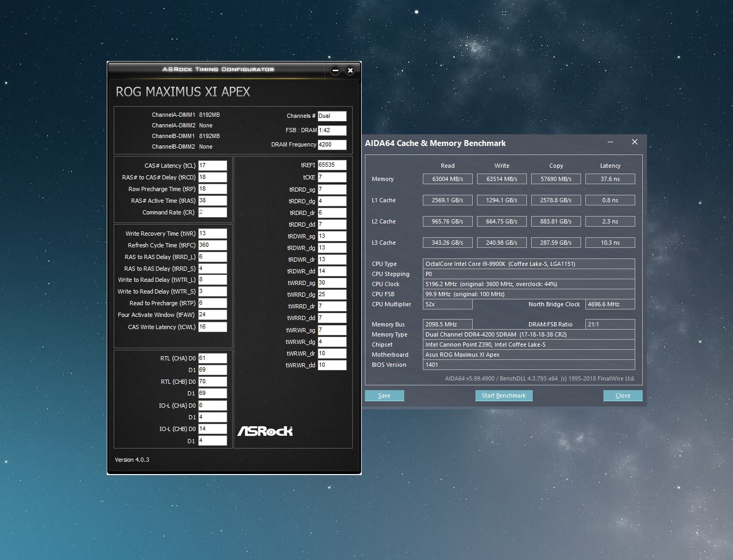This screenshot has width=733, height=560.
Task: Click the Save button in AIDA64
Action: pyautogui.click(x=385, y=395)
